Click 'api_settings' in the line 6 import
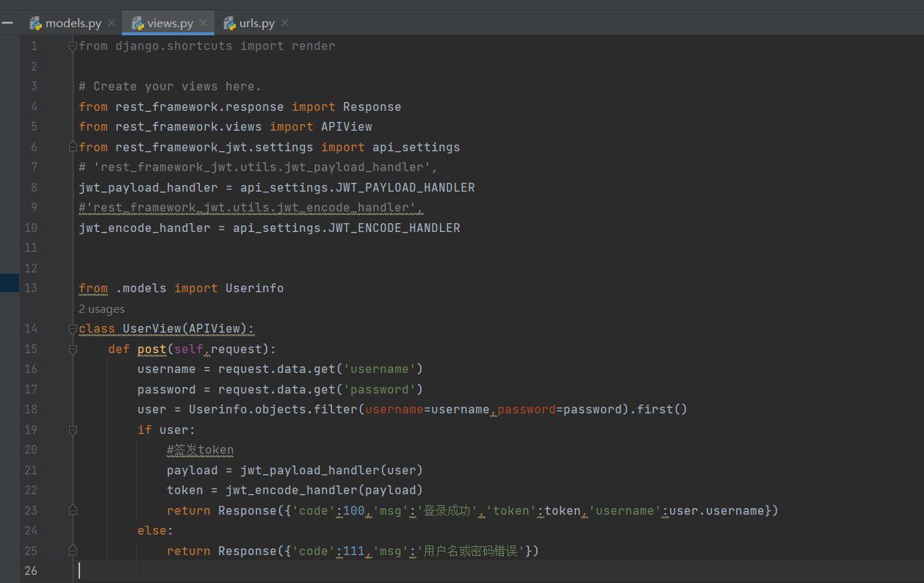Image resolution: width=924 pixels, height=583 pixels. pyautogui.click(x=416, y=147)
